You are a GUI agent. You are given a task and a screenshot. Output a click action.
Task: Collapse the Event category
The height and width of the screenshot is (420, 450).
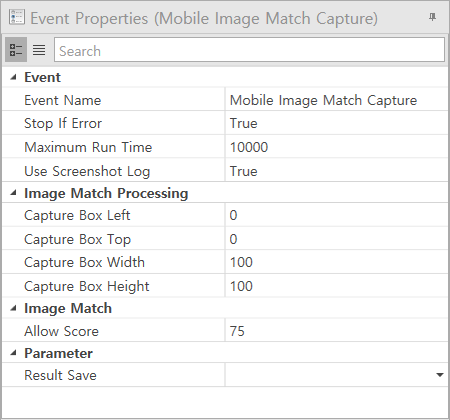13,77
